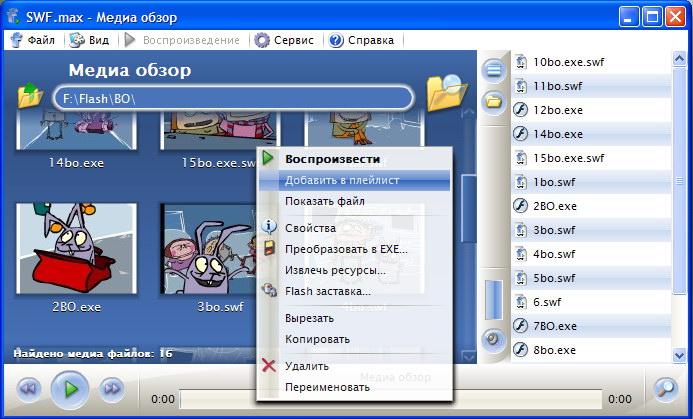Screen dimensions: 693x419
Task: Select the 15bo.exe.swf thumbnail
Action: [x=220, y=131]
